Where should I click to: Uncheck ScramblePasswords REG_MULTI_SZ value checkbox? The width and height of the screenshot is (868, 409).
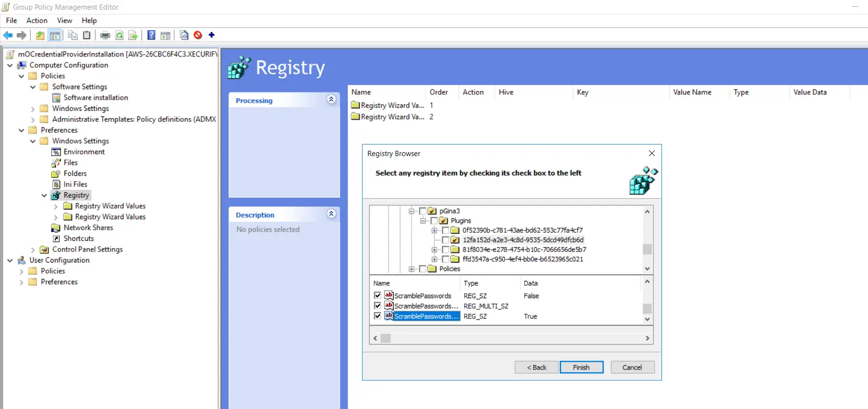pyautogui.click(x=377, y=305)
